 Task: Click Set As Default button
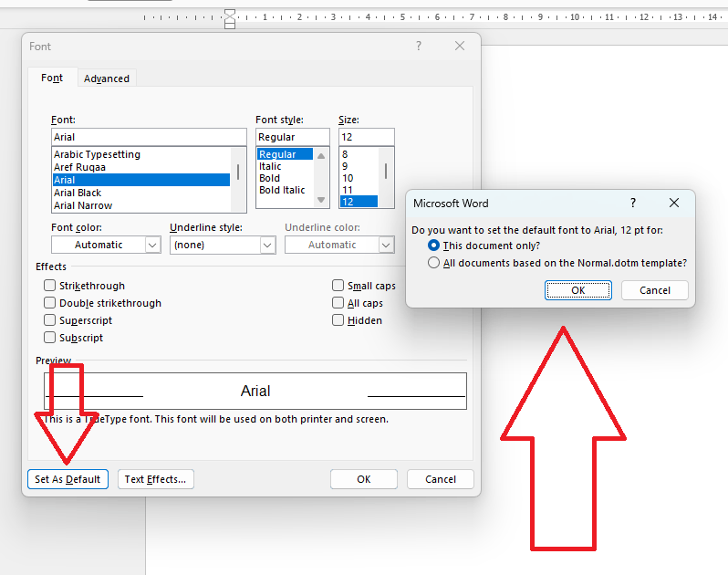pos(68,479)
